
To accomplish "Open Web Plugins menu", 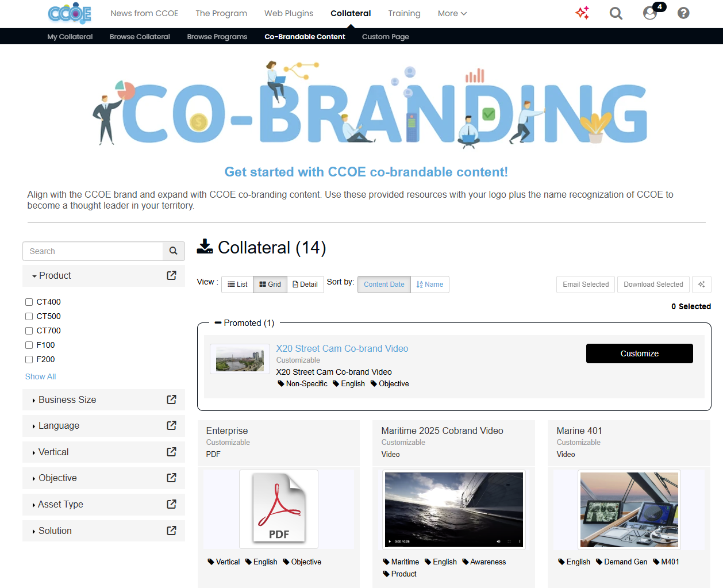I will [289, 13].
